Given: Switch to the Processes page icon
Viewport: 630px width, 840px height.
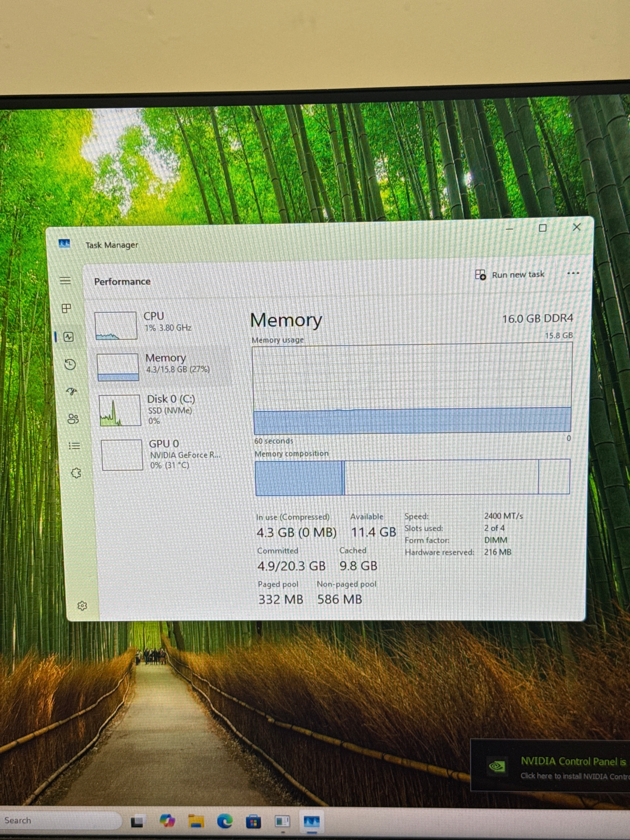Looking at the screenshot, I should tap(66, 308).
